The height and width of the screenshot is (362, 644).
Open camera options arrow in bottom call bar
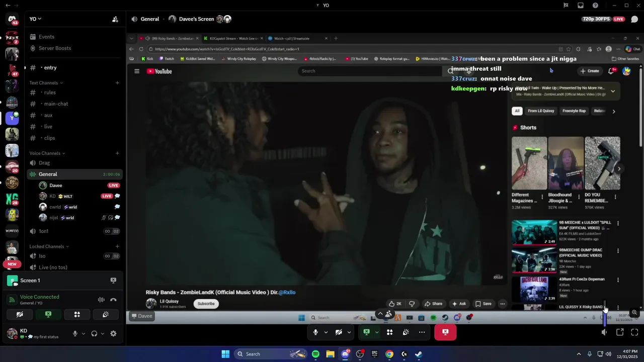click(x=349, y=332)
